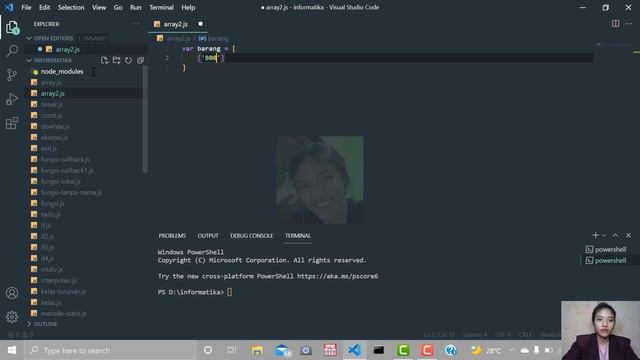The height and width of the screenshot is (360, 640).
Task: Open the red Camtasia recorder icon on taskbar
Action: click(427, 350)
